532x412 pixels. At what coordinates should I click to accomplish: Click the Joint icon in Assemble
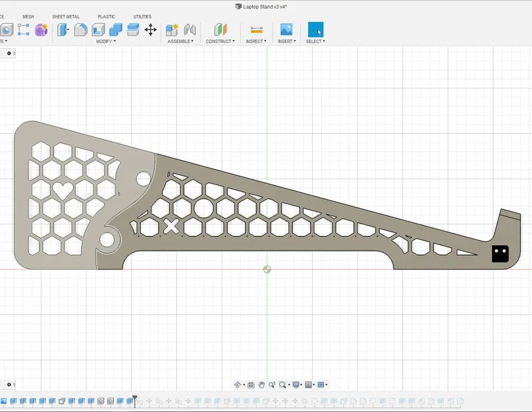pos(190,30)
